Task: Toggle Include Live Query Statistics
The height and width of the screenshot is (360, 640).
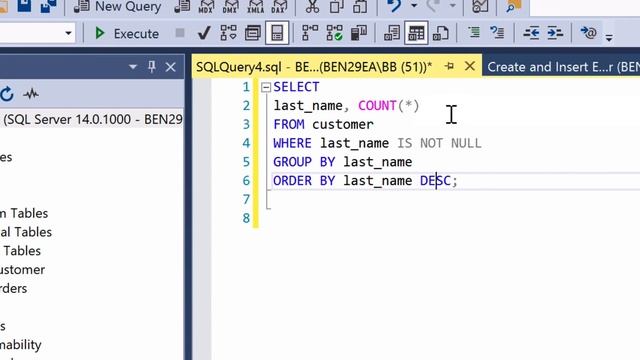Action: [x=334, y=33]
